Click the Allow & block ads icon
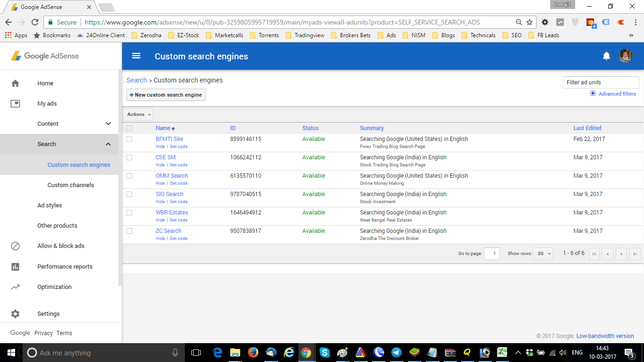Screen dimensions: 644x362 15,246
